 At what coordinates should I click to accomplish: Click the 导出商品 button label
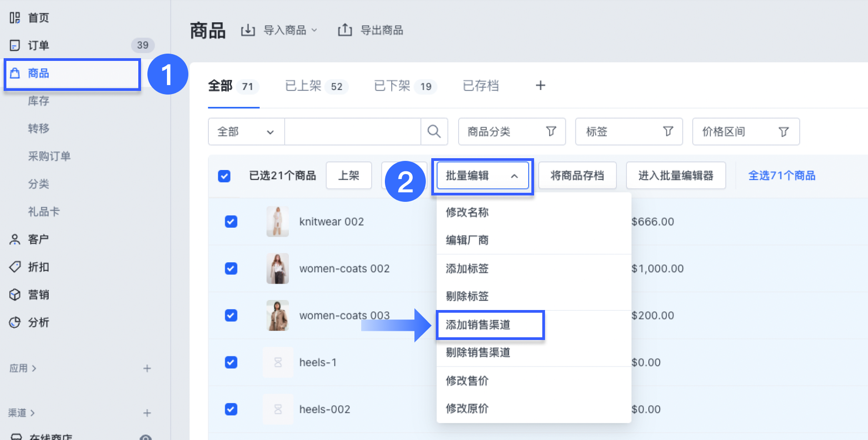click(x=382, y=30)
